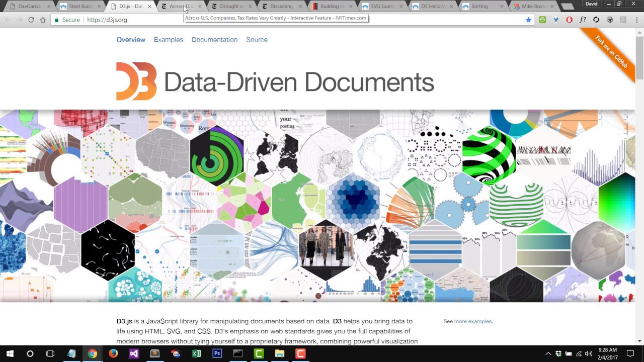Close the D3.js tab
644x362 pixels.
tap(149, 6)
